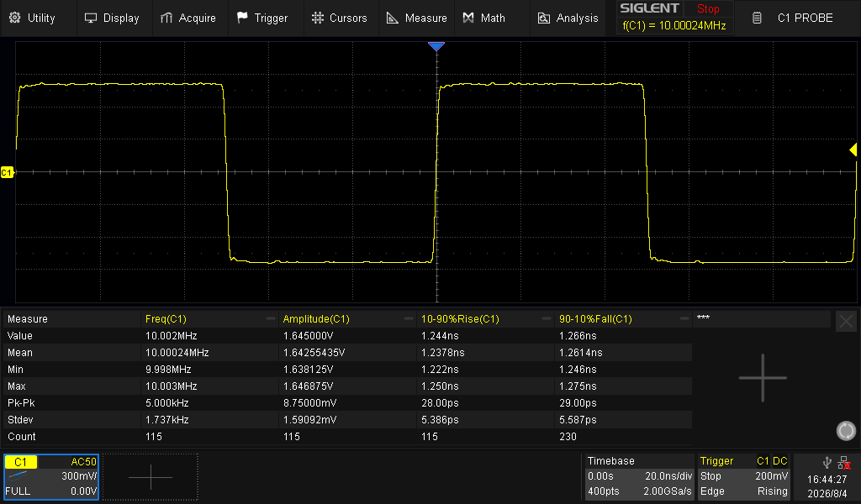Open the Analysis menu
Image resolution: width=861 pixels, height=504 pixels.
pyautogui.click(x=568, y=18)
